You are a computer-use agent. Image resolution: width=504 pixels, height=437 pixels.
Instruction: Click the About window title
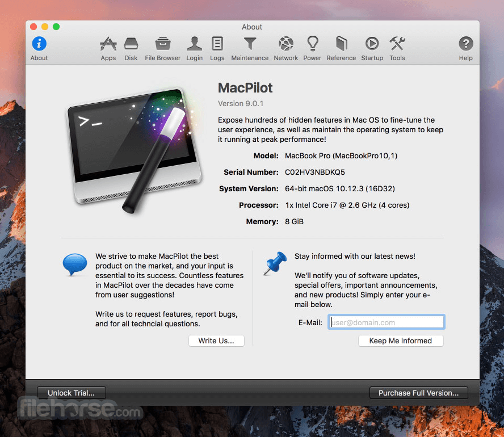point(252,27)
